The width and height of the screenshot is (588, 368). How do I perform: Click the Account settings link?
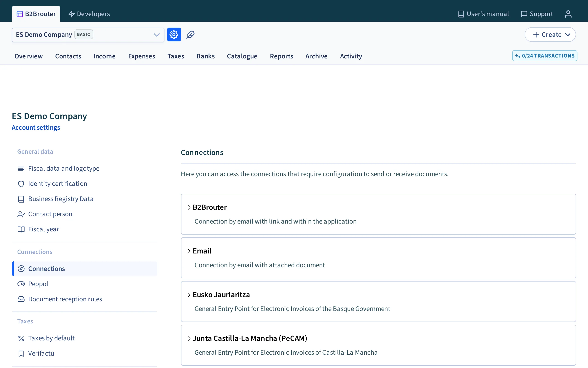click(36, 127)
